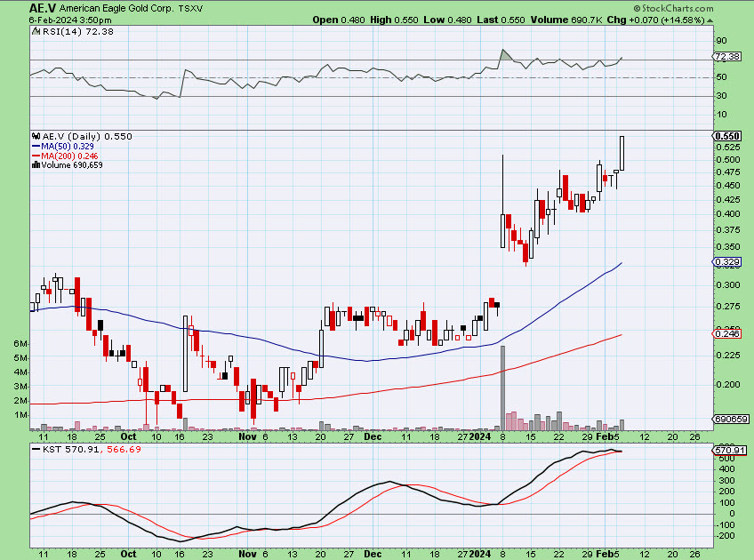Click the 300 level on the KST axis
The height and width of the screenshot is (560, 754).
(x=728, y=481)
